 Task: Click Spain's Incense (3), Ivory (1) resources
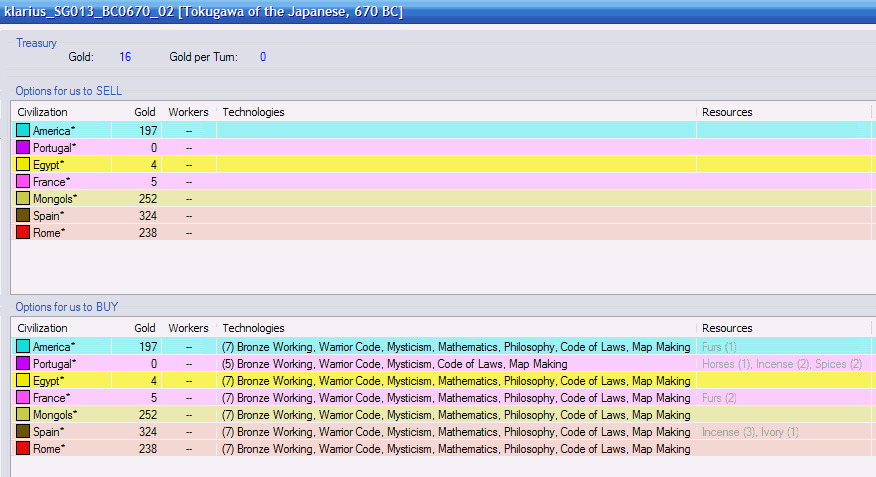(x=750, y=432)
